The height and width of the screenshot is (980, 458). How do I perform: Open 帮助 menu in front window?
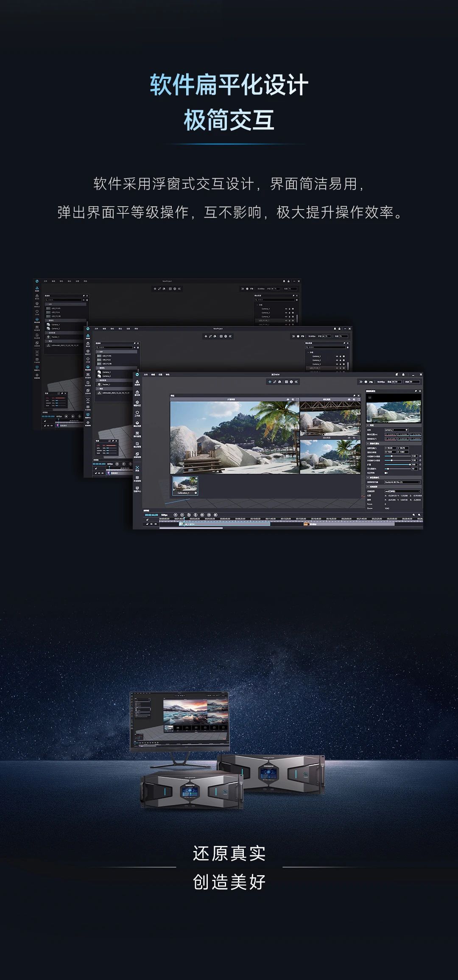click(x=168, y=375)
